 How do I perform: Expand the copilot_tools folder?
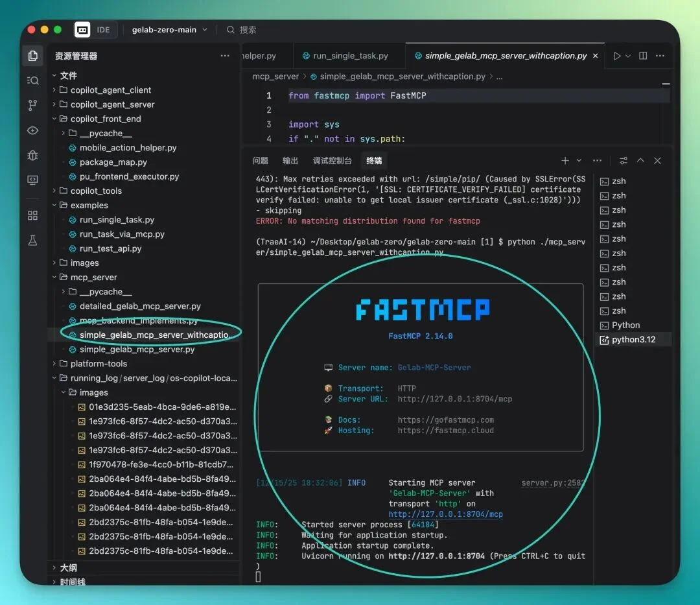(96, 191)
